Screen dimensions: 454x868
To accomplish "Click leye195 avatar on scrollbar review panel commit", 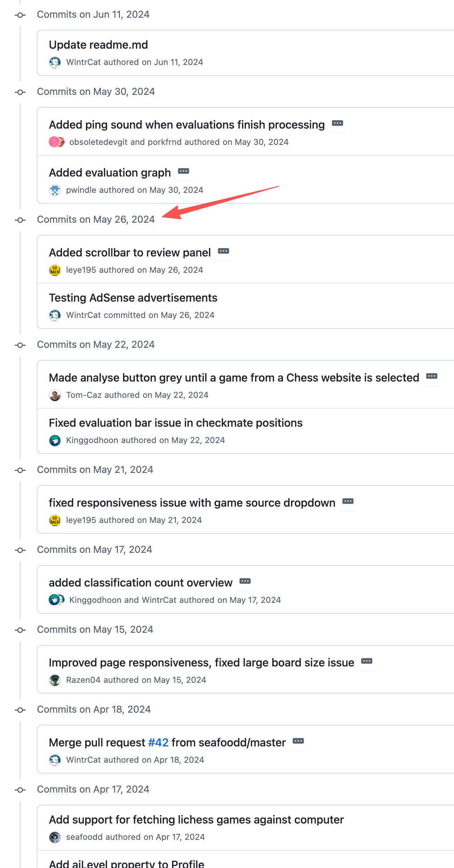I will (x=55, y=270).
